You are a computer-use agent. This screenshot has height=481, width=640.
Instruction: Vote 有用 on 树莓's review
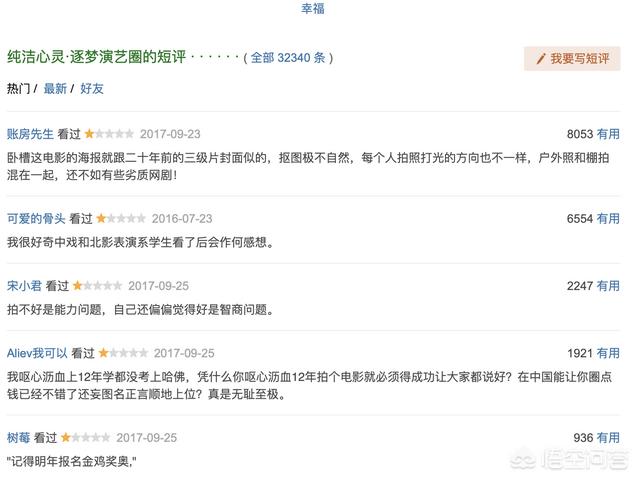(608, 438)
